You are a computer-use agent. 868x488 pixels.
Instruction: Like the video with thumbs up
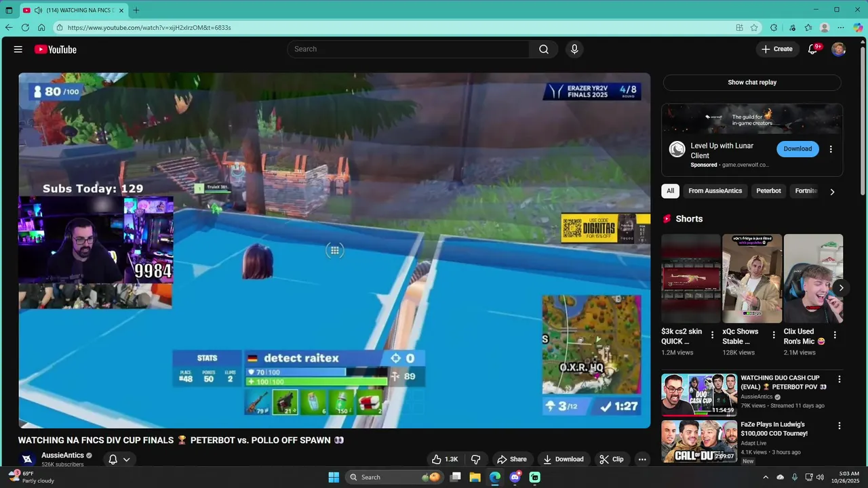coord(445,460)
